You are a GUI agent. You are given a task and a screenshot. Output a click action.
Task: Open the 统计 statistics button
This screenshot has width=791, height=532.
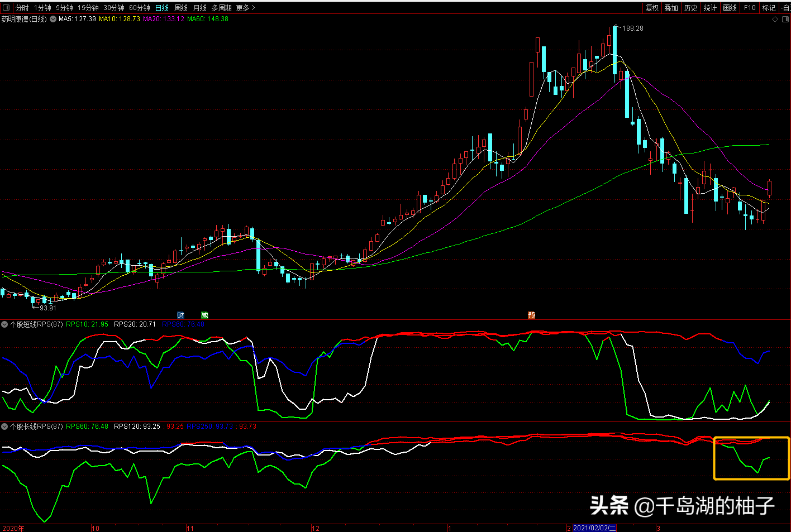[x=710, y=8]
